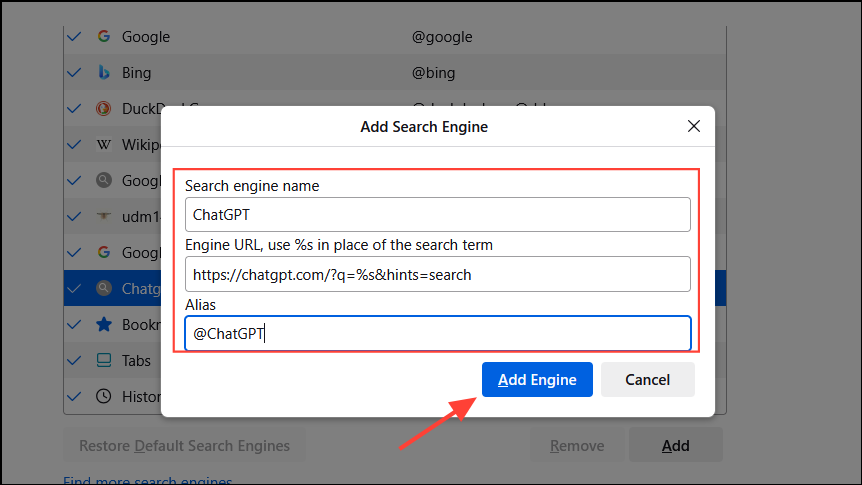
Task: Uncheck the Google search engine checkmark
Action: (x=73, y=37)
